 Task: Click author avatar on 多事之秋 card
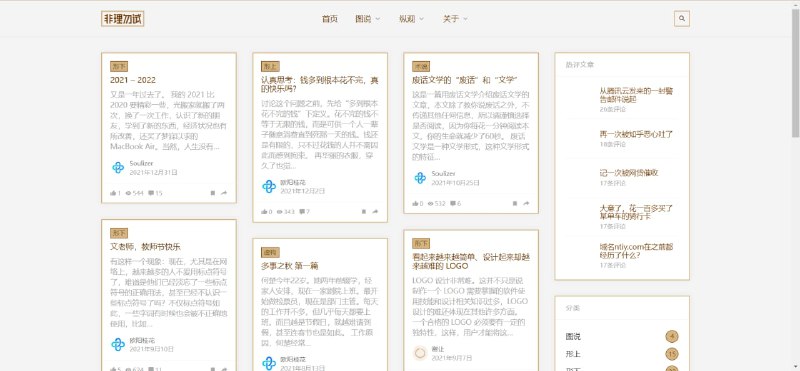[269, 363]
